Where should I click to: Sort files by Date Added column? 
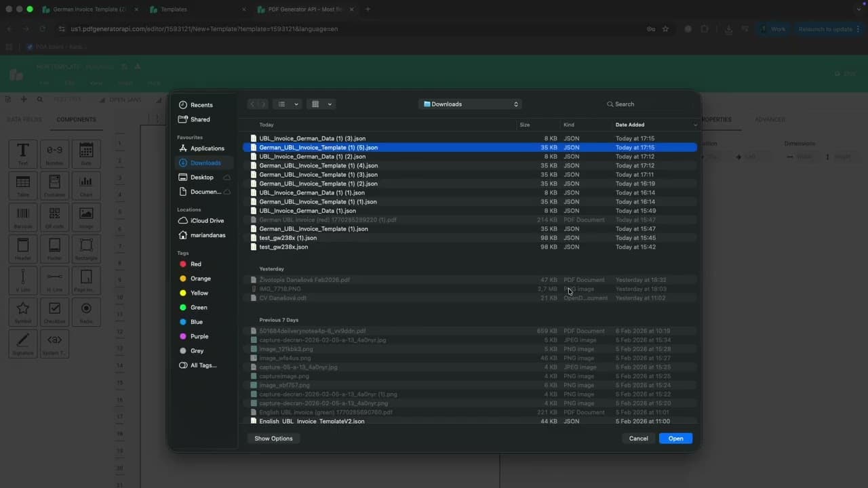pyautogui.click(x=630, y=125)
